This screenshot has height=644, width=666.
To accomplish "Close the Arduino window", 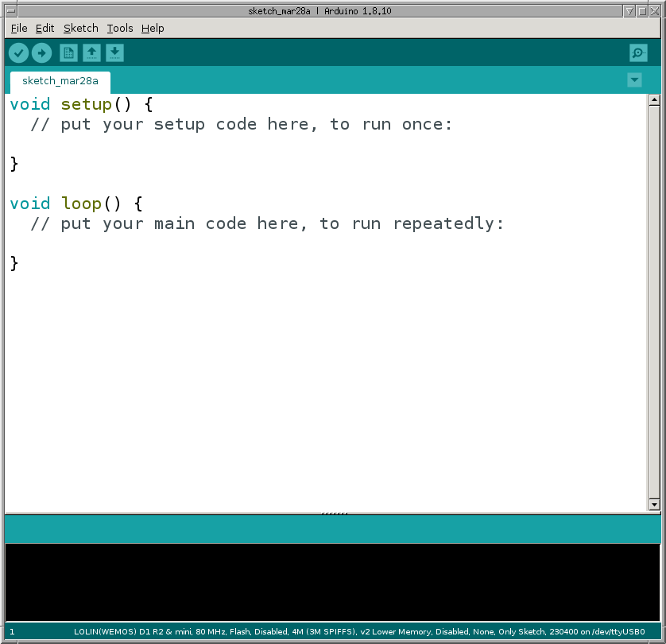I will (x=655, y=11).
